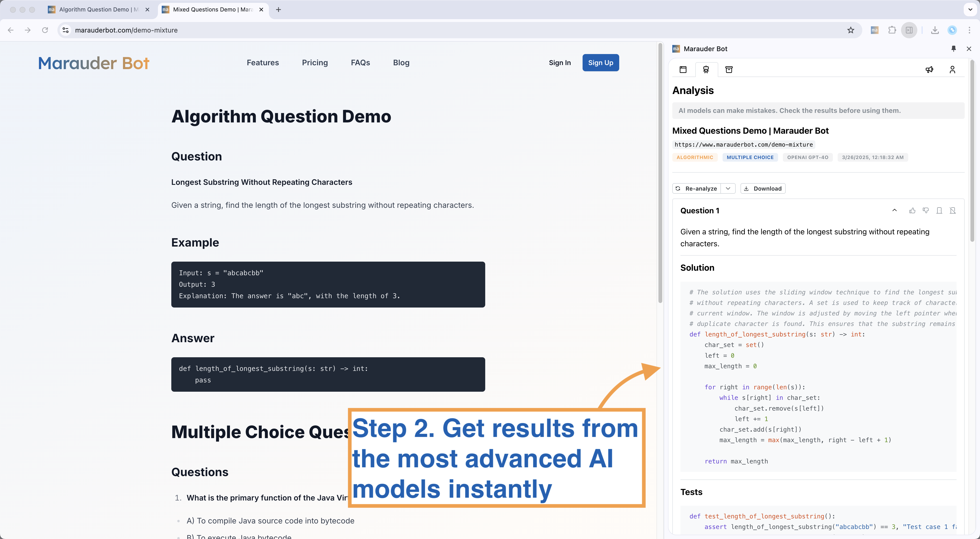Open the Pricing navigation link
Image resolution: width=980 pixels, height=539 pixels.
[315, 63]
